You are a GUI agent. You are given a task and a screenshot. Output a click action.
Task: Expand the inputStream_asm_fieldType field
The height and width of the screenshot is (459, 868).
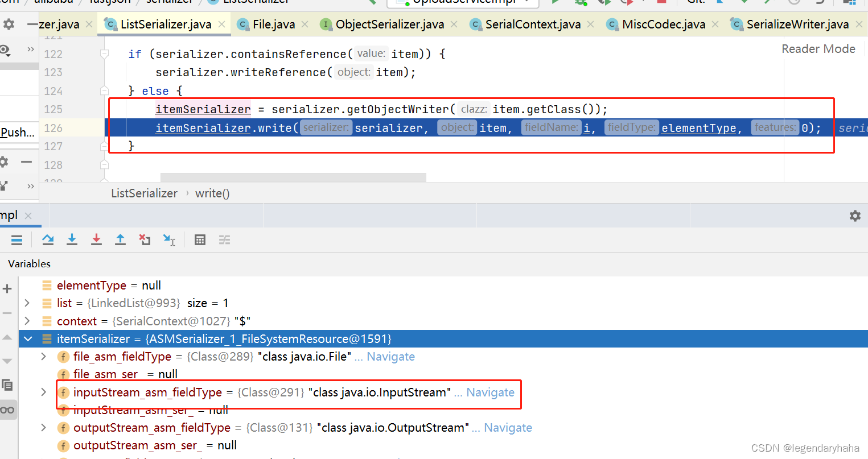(x=44, y=392)
